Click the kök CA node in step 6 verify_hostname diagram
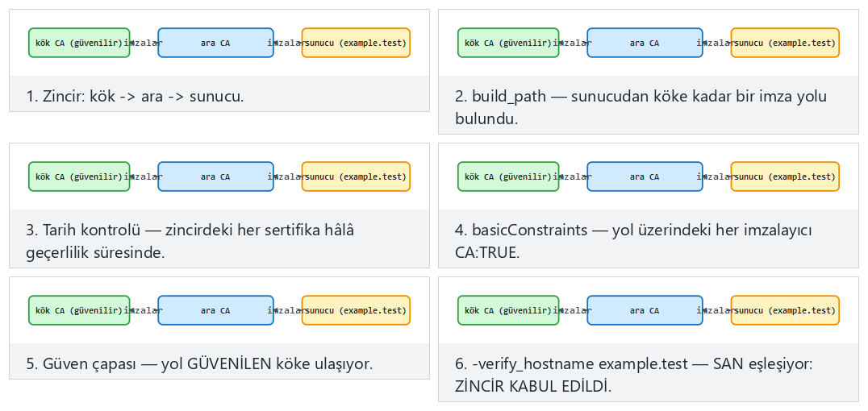 click(508, 310)
